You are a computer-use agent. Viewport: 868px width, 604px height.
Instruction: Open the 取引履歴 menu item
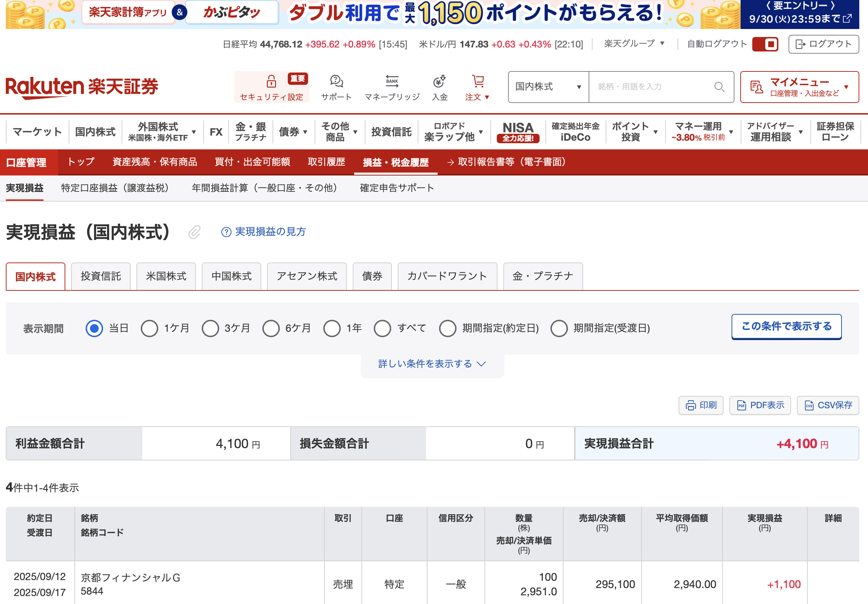tap(326, 162)
